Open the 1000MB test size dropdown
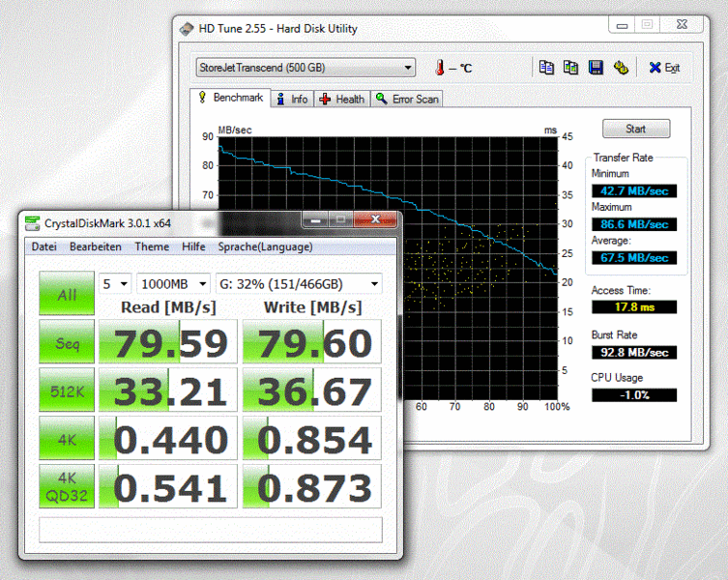 pos(174,284)
